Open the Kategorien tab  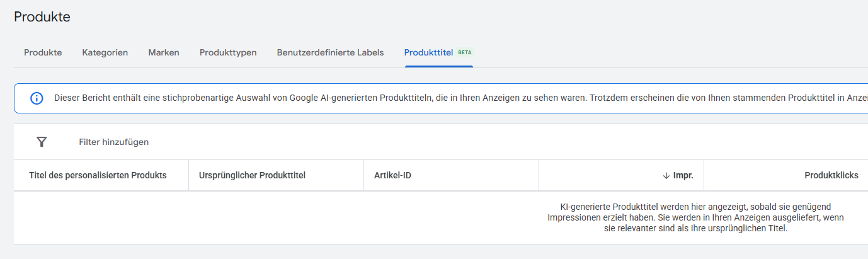pos(105,53)
